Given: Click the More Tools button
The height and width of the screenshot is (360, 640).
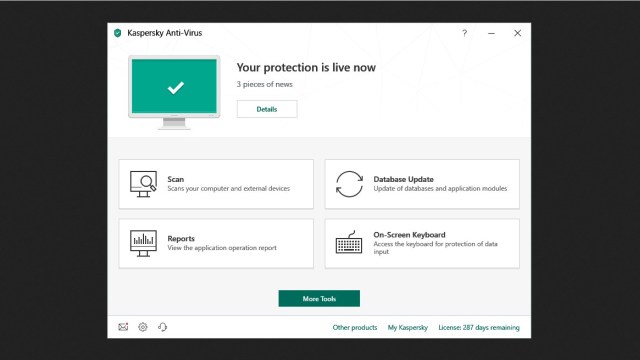Looking at the screenshot, I should pos(319,298).
